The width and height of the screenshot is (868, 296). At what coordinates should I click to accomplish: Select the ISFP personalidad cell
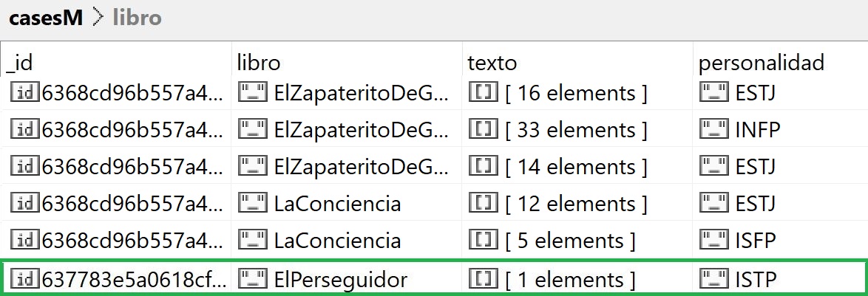click(756, 241)
